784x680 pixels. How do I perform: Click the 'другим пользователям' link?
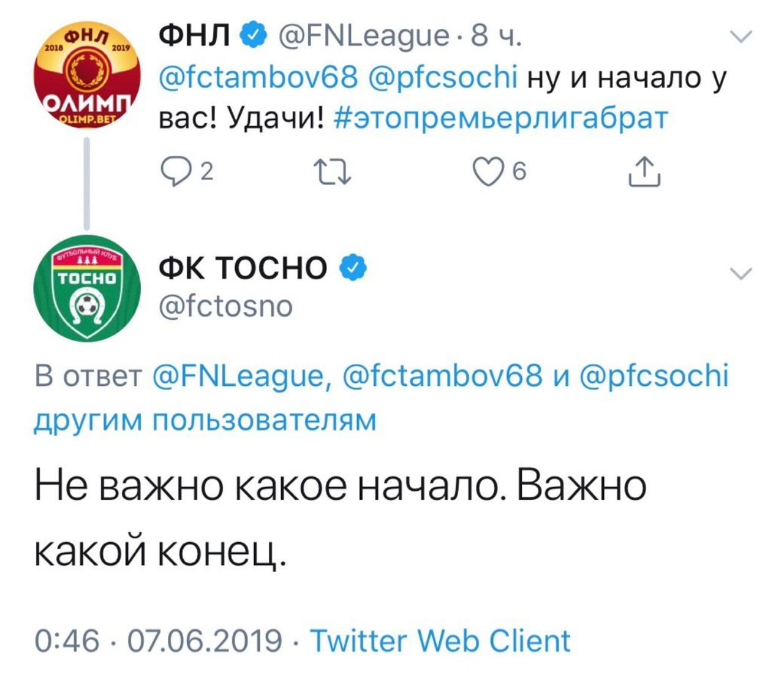click(x=205, y=420)
